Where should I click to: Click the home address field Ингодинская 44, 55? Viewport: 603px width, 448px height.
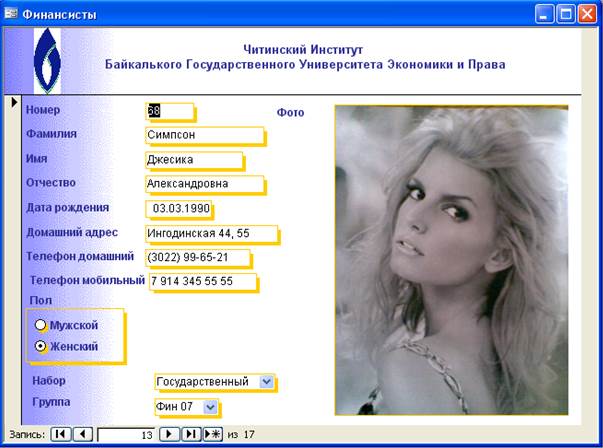[212, 233]
